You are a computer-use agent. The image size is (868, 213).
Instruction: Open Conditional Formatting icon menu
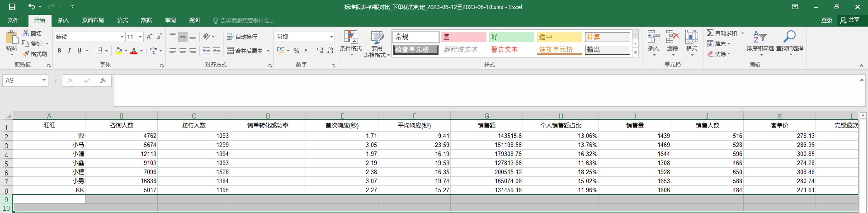coord(351,38)
